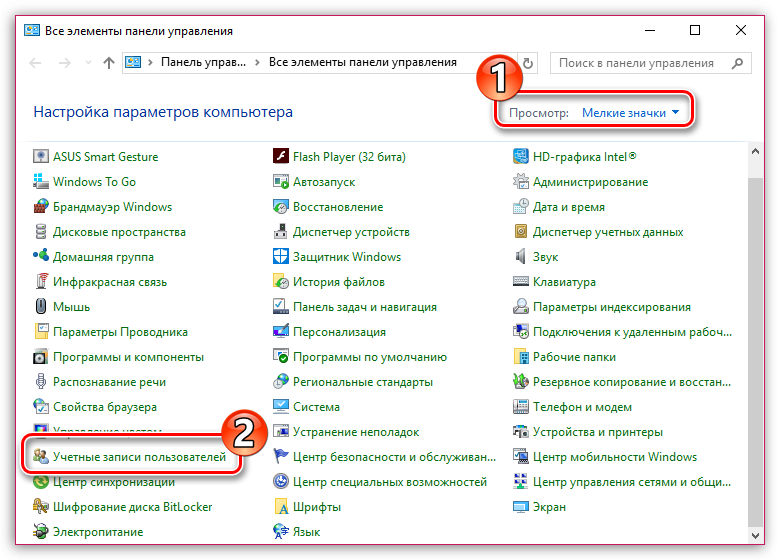Open the Программы и компоненты icon
Screen dimensions: 780x560
[x=41, y=357]
